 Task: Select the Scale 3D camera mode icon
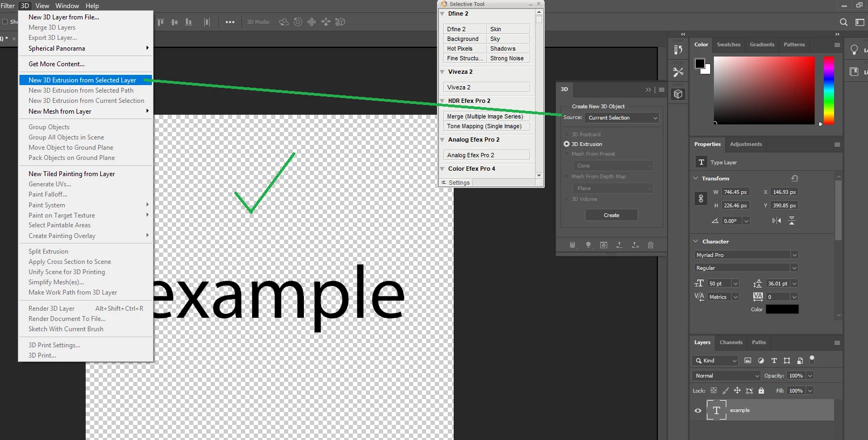pyautogui.click(x=340, y=22)
